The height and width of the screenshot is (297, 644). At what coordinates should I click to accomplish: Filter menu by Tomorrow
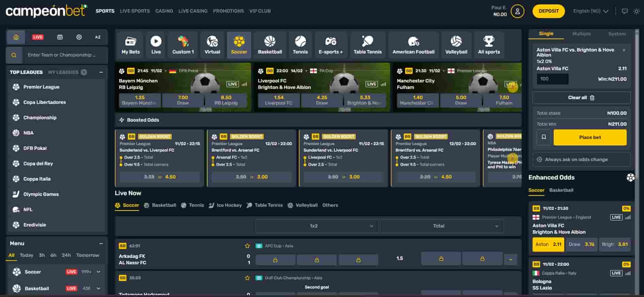click(88, 255)
